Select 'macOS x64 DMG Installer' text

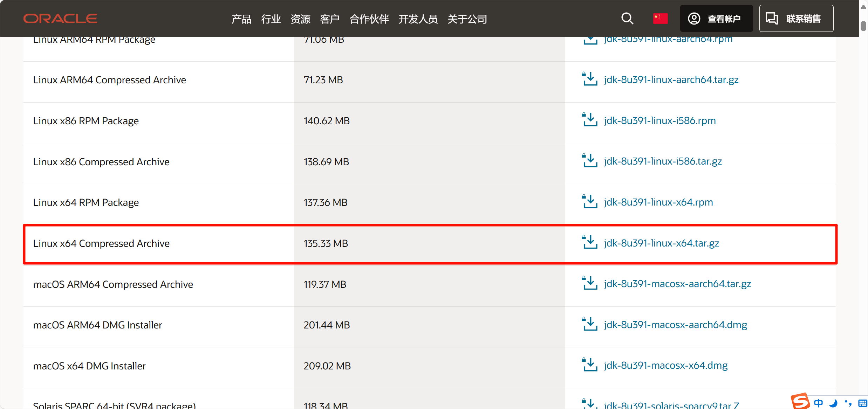(x=89, y=366)
